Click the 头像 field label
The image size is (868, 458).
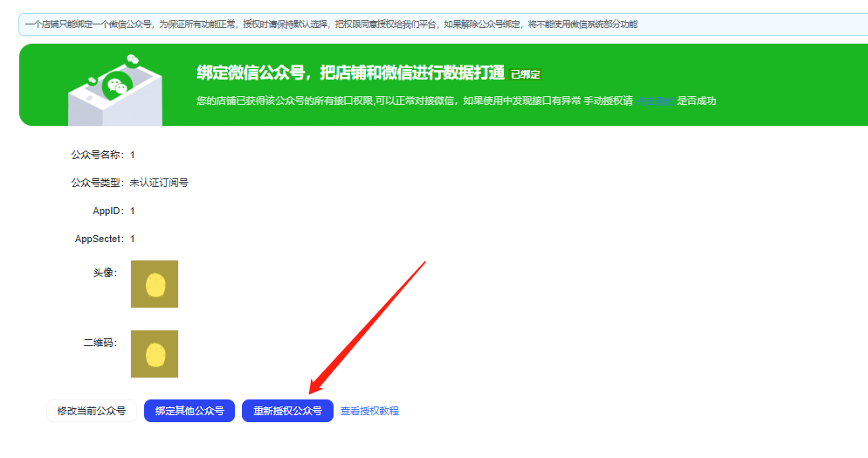pyautogui.click(x=105, y=273)
